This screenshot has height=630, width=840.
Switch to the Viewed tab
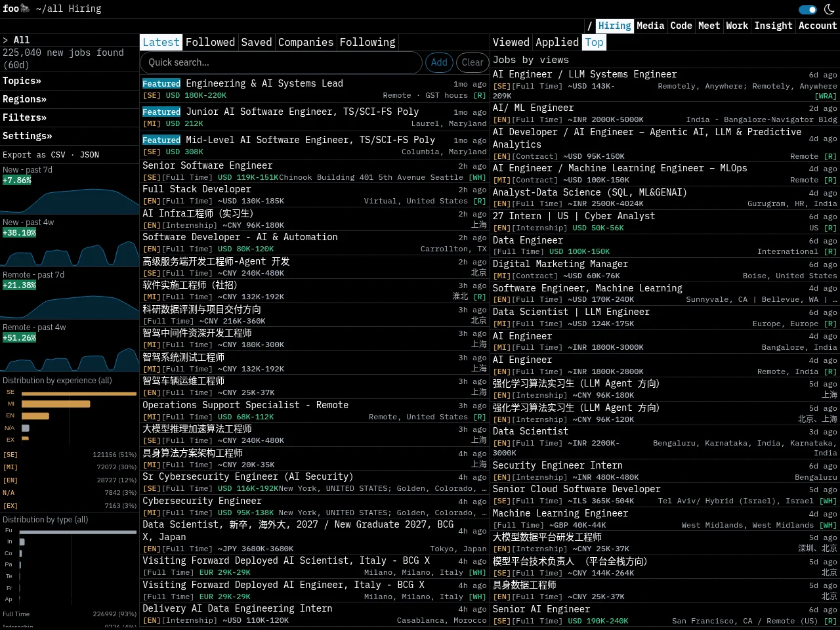pyautogui.click(x=511, y=42)
